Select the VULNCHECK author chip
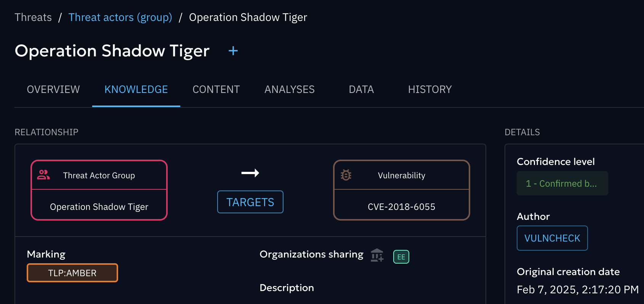Screen dimensions: 644x304 (552, 238)
